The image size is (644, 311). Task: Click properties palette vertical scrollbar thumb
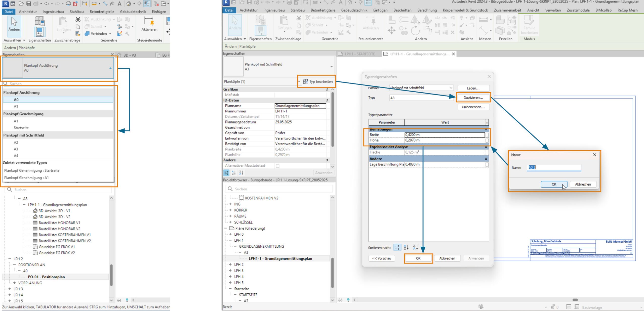click(332, 120)
